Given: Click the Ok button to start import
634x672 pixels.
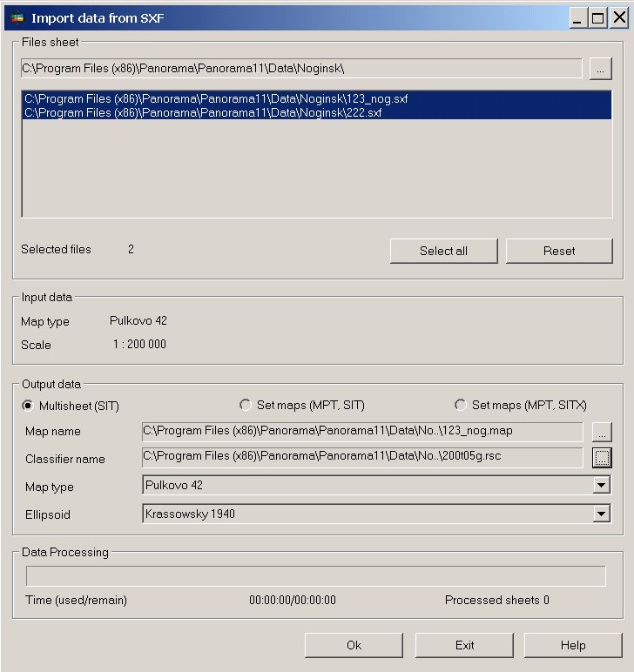Looking at the screenshot, I should pyautogui.click(x=354, y=645).
